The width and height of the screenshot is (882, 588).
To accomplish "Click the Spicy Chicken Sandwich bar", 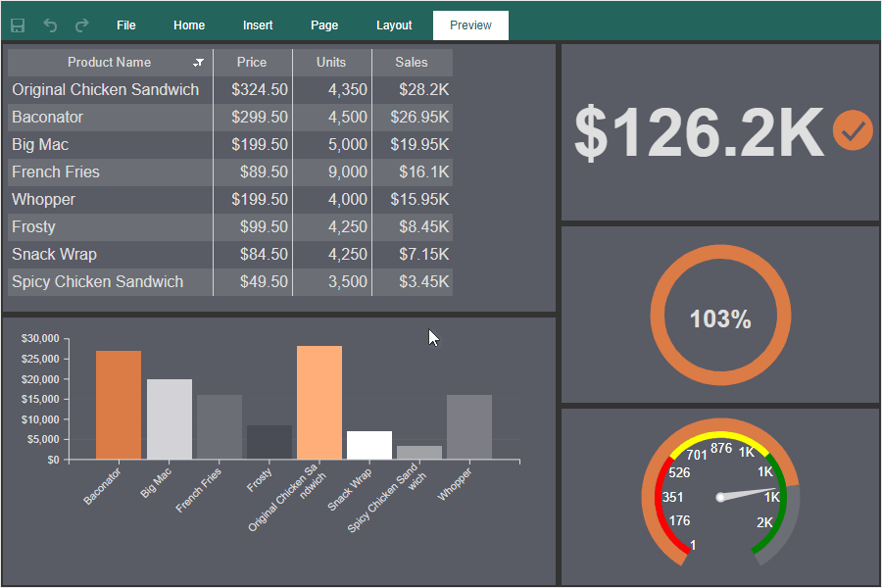I will (419, 453).
